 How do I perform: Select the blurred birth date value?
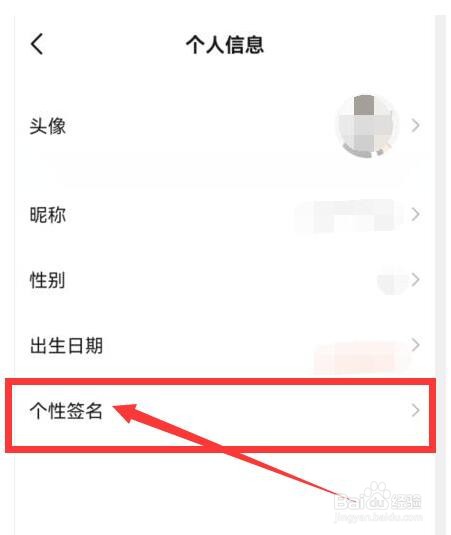[x=358, y=357]
